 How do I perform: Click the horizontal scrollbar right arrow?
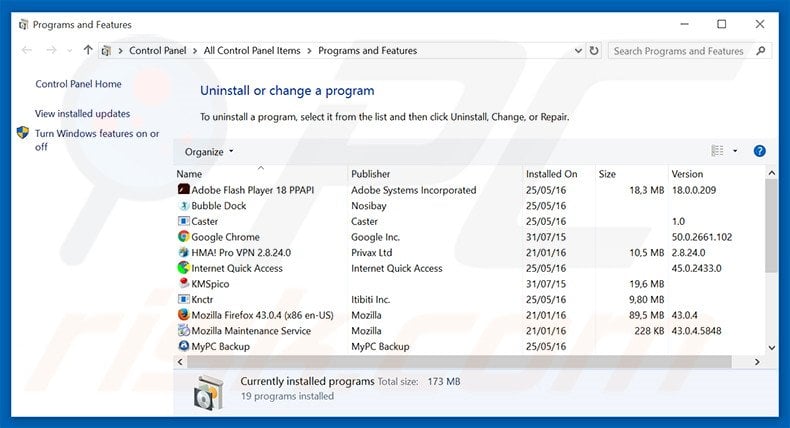click(757, 361)
